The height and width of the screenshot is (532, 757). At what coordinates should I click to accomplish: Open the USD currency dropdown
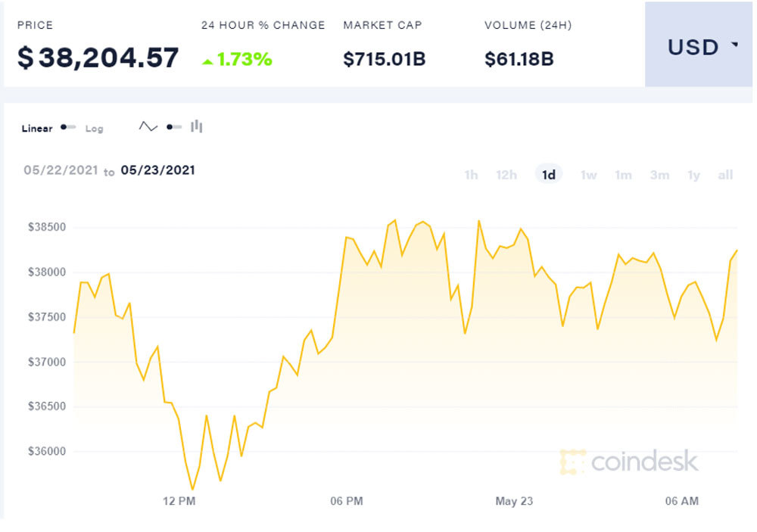(x=699, y=47)
